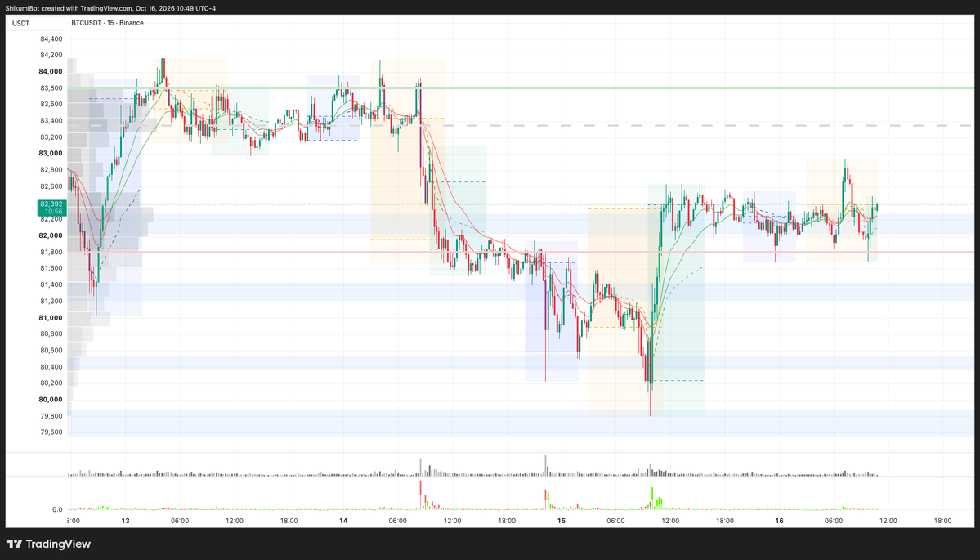Select the gray dashed horizontal line below 83,400
Image resolution: width=980 pixels, height=560 pixels.
521,126
